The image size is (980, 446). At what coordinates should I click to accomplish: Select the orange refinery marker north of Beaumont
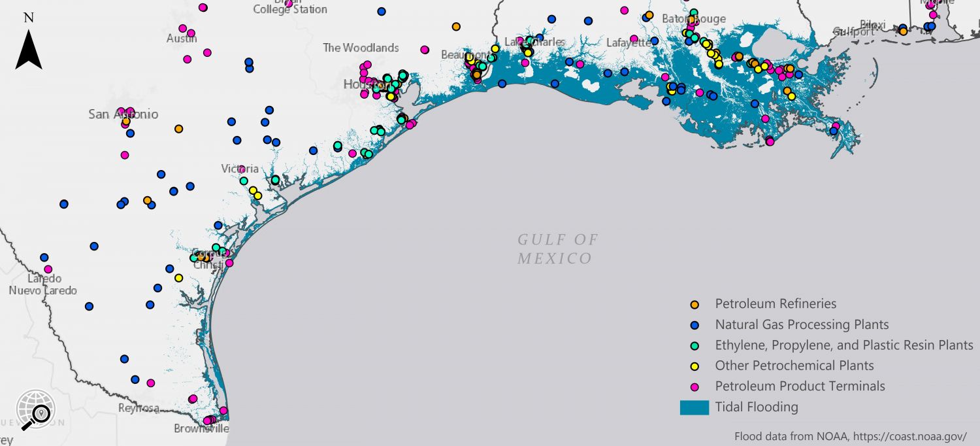click(x=456, y=27)
